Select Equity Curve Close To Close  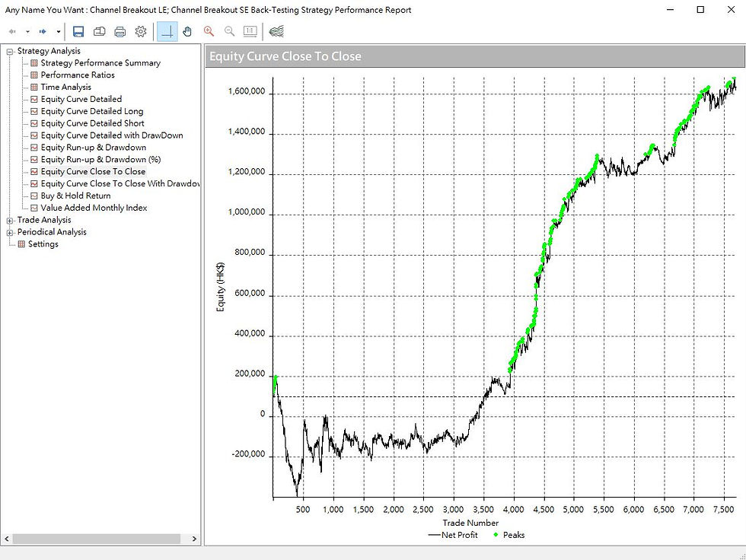(x=93, y=172)
